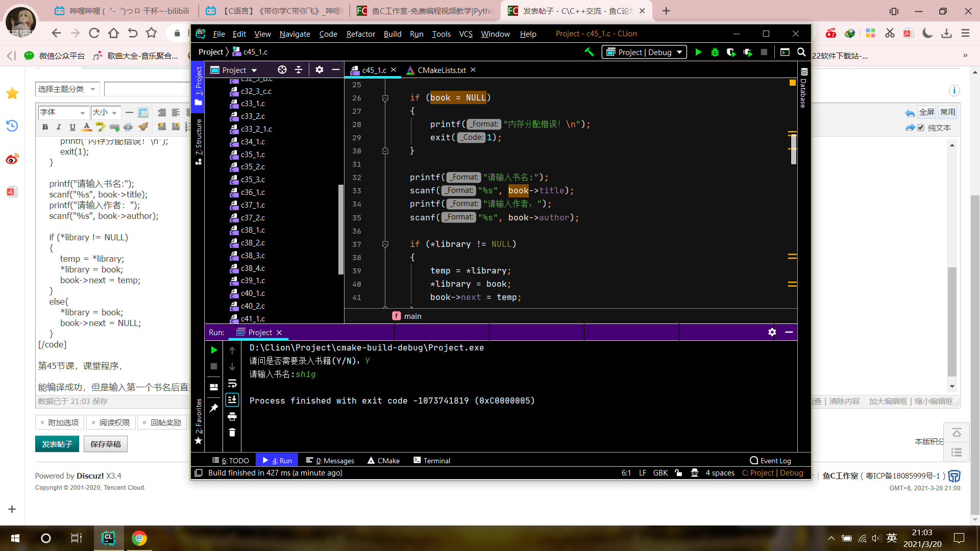The height and width of the screenshot is (551, 980).
Task: Click italic button in forum editor
Action: pos(59,127)
